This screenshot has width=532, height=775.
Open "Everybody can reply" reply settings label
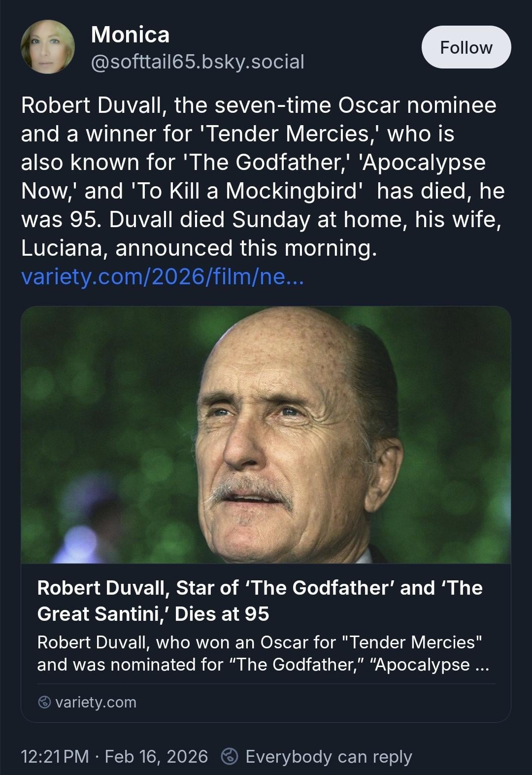329,756
